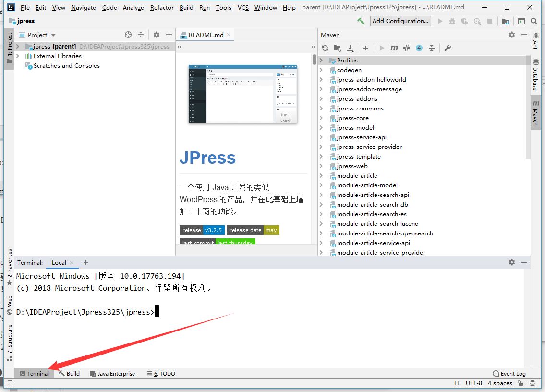The height and width of the screenshot is (392, 545).
Task: Toggle skip tests mode in Maven toolbar
Action: [x=407, y=48]
